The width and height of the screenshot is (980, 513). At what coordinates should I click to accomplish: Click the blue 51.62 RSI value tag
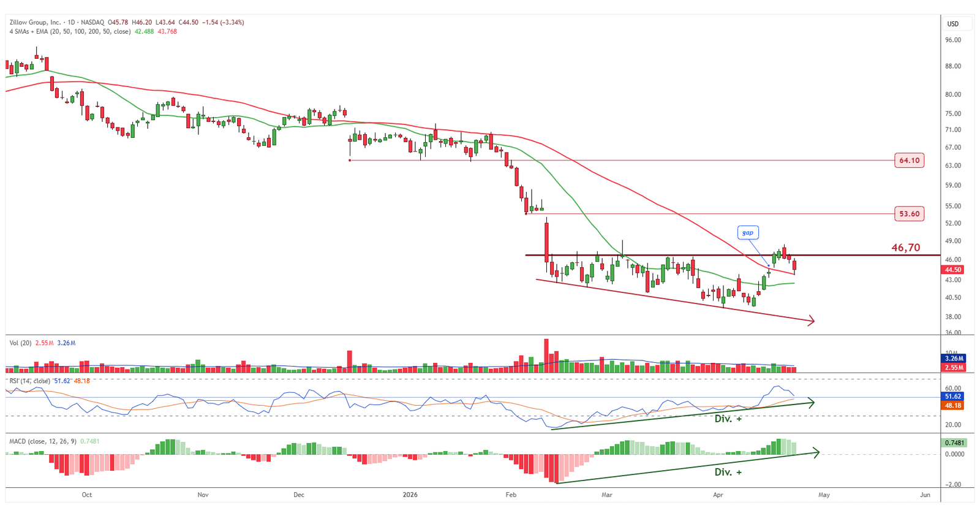point(953,397)
